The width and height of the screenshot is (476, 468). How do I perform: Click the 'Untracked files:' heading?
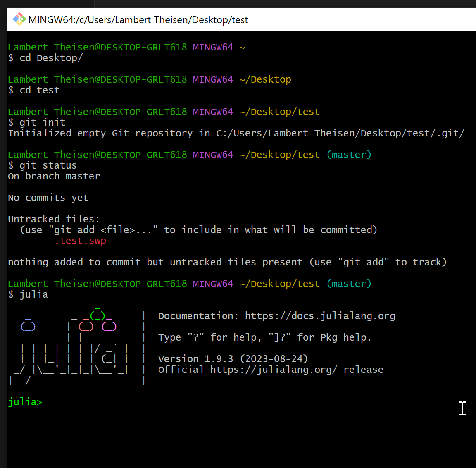pyautogui.click(x=54, y=219)
